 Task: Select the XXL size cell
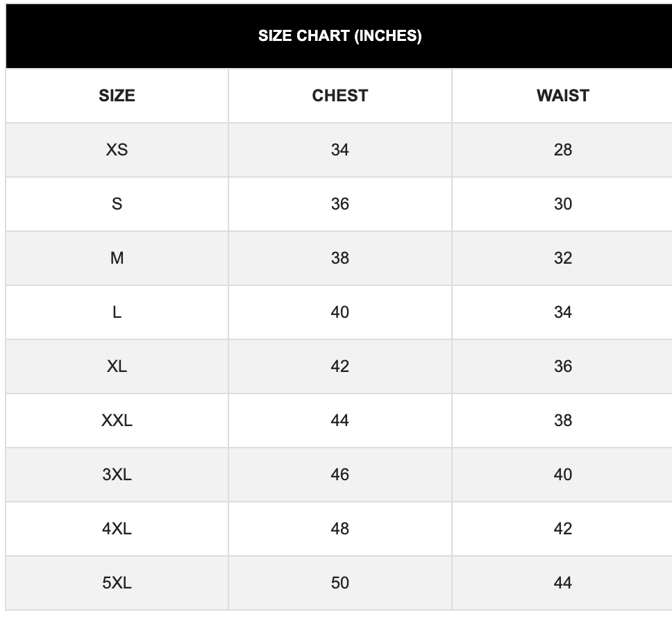coord(117,421)
